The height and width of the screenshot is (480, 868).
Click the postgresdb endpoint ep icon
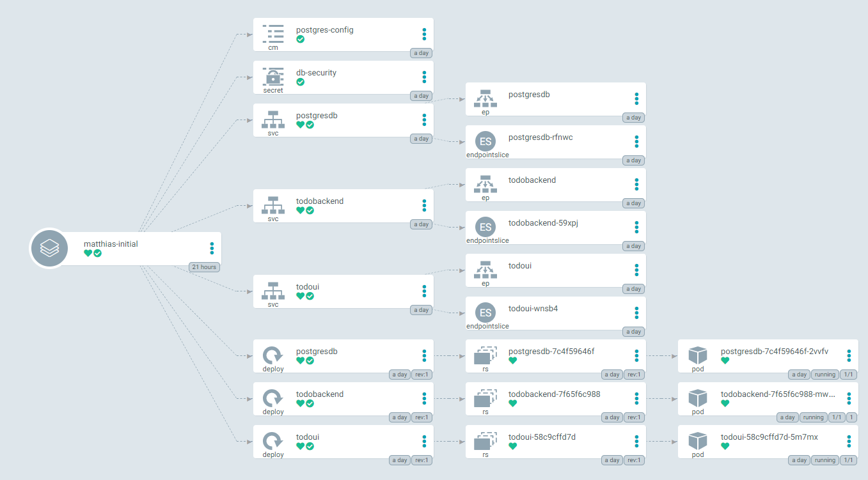[485, 98]
